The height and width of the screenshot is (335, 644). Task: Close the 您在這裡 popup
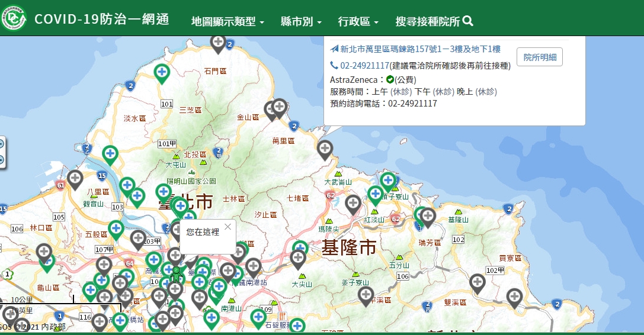point(228,227)
